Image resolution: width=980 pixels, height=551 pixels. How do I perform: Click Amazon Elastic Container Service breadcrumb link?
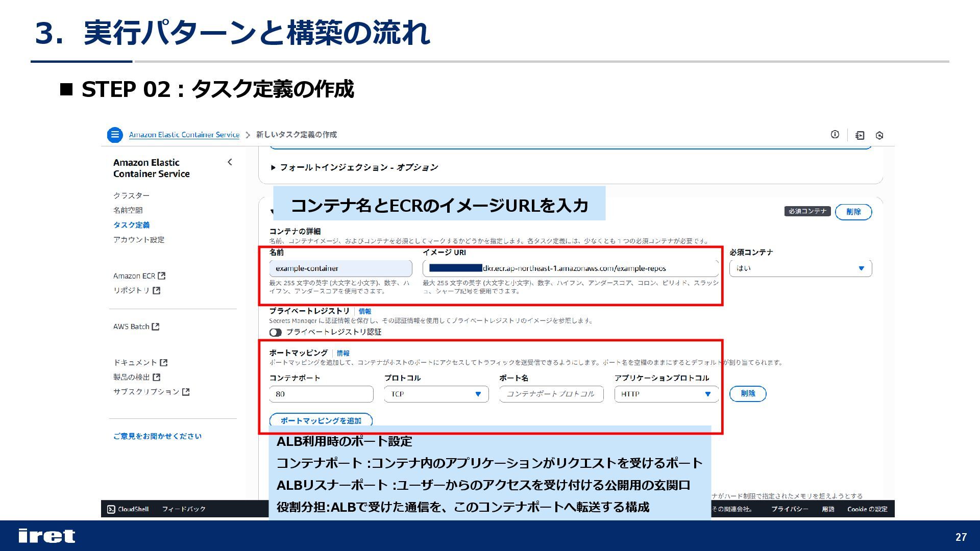tap(184, 135)
